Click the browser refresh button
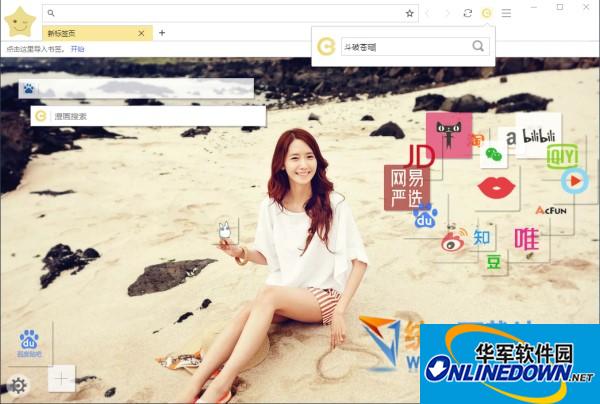600x404 pixels. coord(467,13)
